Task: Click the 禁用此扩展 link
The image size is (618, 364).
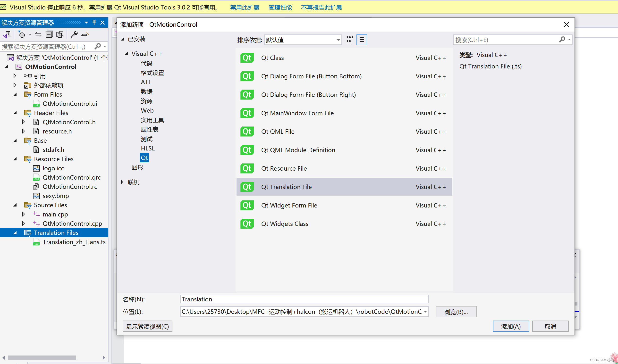Action: 245,7
